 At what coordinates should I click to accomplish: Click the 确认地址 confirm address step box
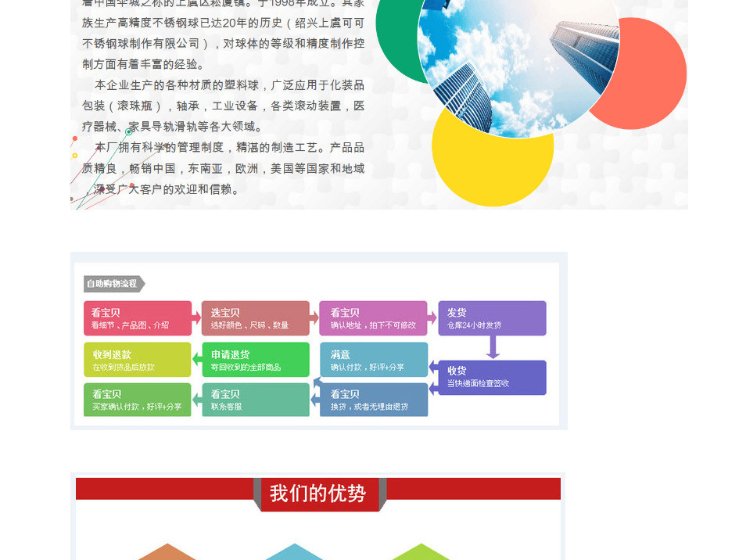click(373, 318)
